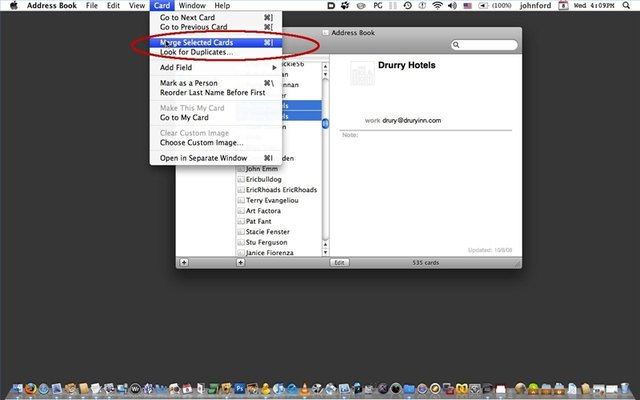Choose Merge Selected Cards
640x400 pixels.
(x=216, y=42)
